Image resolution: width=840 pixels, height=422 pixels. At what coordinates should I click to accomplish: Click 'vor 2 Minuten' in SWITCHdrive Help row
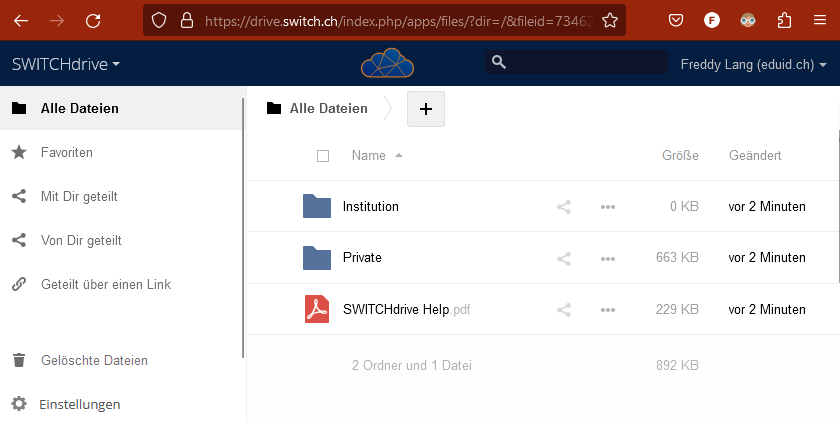point(767,309)
